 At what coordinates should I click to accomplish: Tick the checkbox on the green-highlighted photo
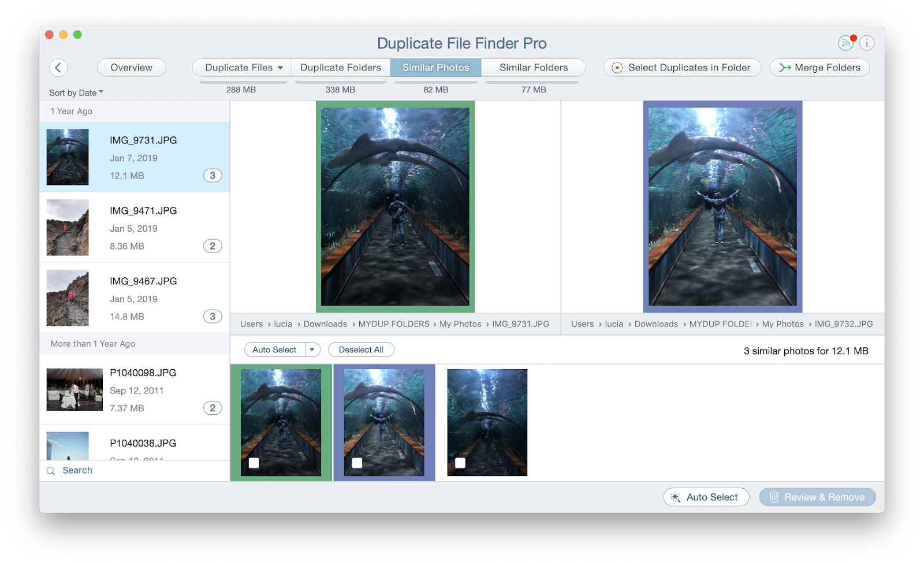(254, 463)
